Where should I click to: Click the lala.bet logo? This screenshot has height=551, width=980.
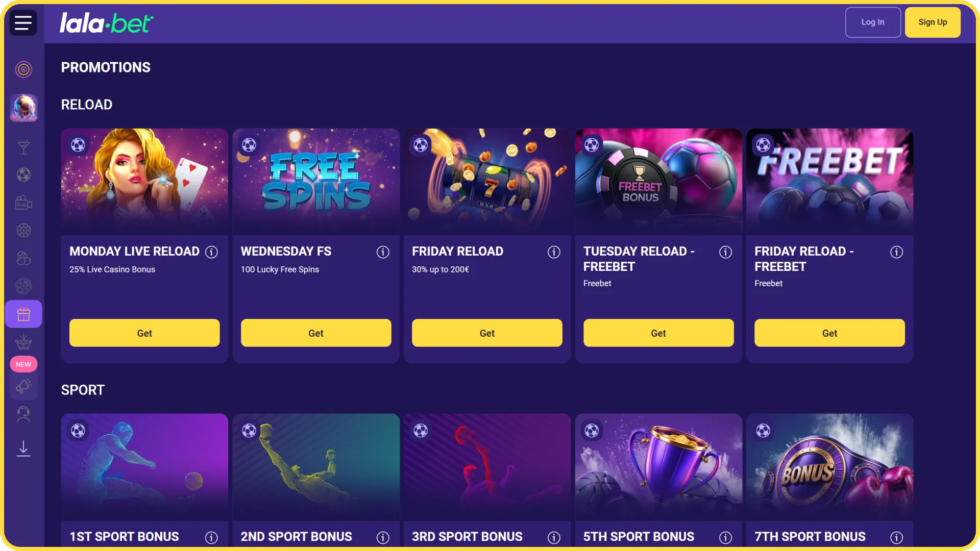coord(106,23)
